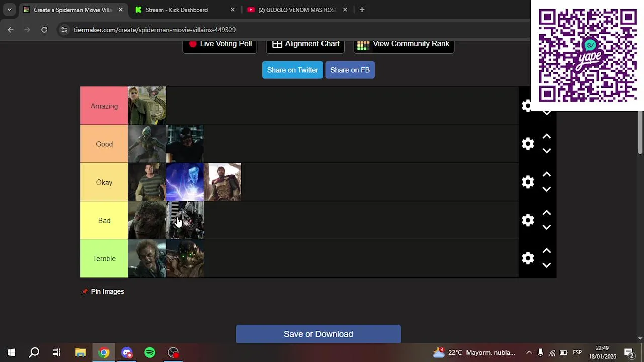
Task: Open the notification center icon
Action: click(x=629, y=352)
